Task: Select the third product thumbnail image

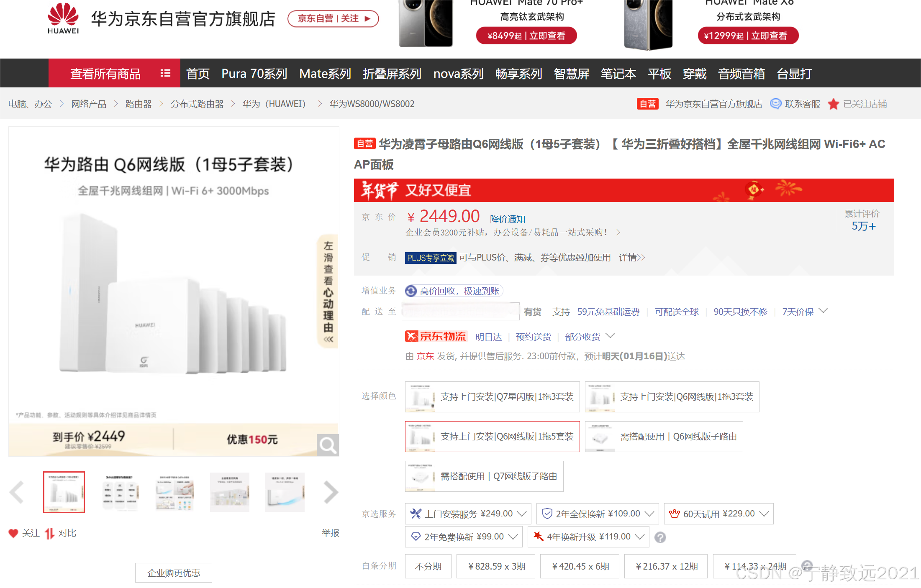Action: 174,492
